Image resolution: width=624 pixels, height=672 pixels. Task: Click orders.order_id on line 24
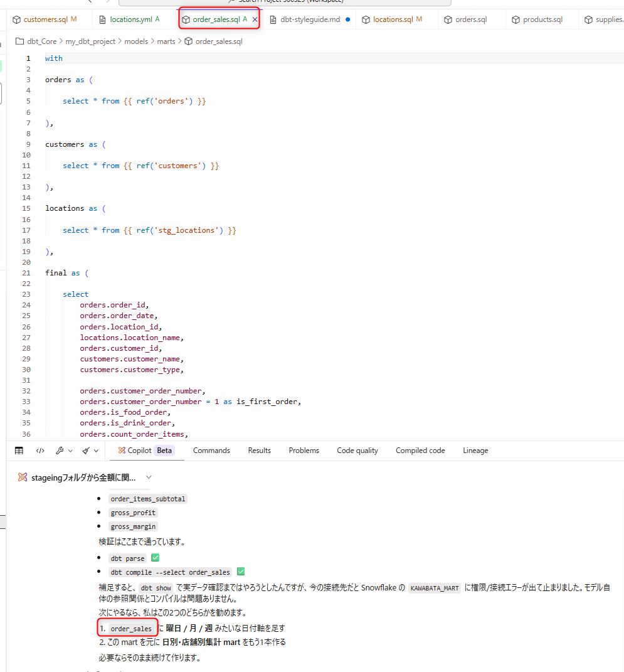click(x=112, y=305)
